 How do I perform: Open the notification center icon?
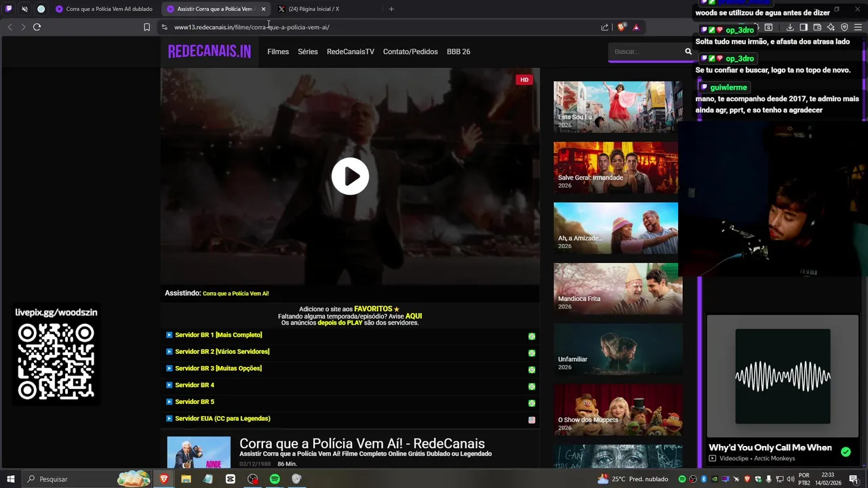coord(853,479)
